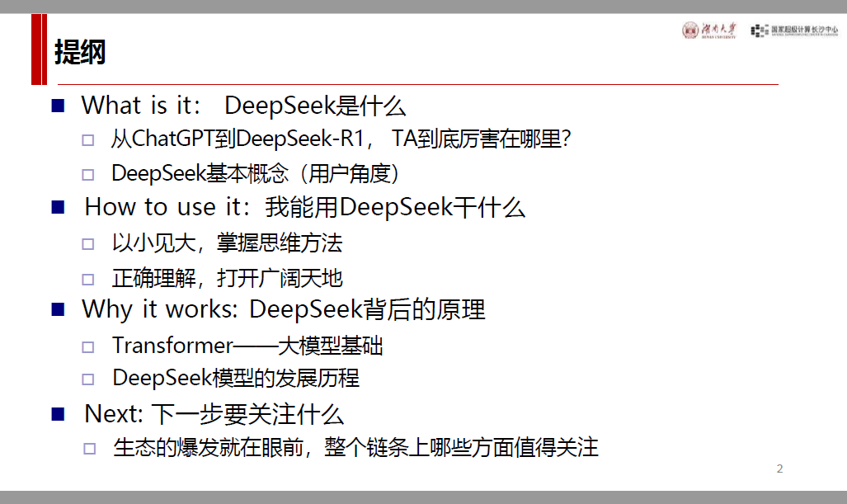This screenshot has width=847, height=504.
Task: Click the 国家超级计算长沙中心 logo
Action: point(794,31)
